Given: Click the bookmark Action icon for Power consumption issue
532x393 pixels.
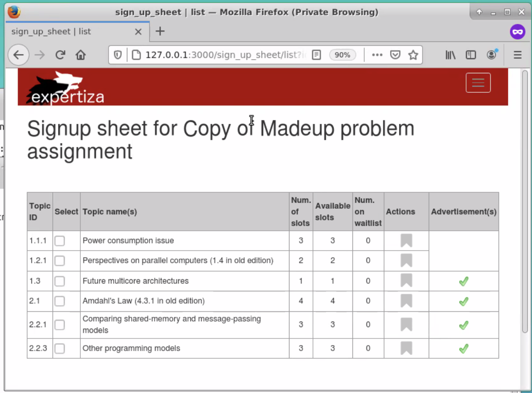Looking at the screenshot, I should click(x=406, y=240).
